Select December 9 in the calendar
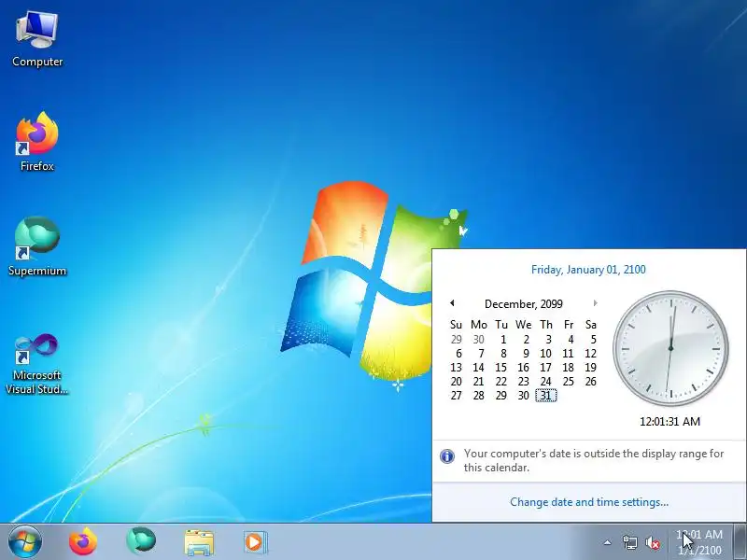747x560 pixels. tap(526, 354)
